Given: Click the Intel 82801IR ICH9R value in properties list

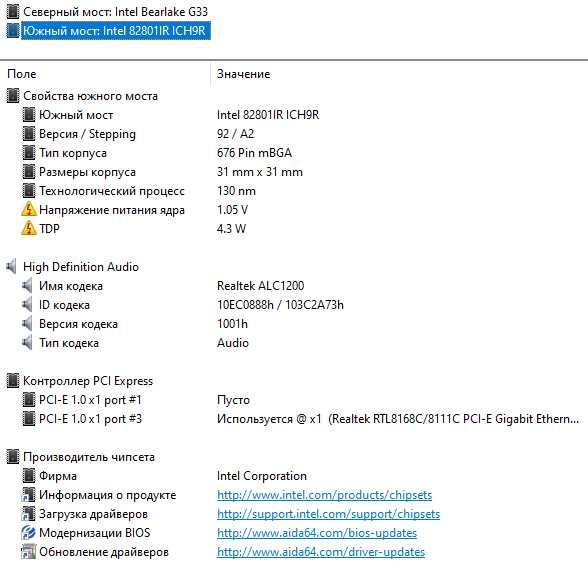Looking at the screenshot, I should tap(268, 115).
